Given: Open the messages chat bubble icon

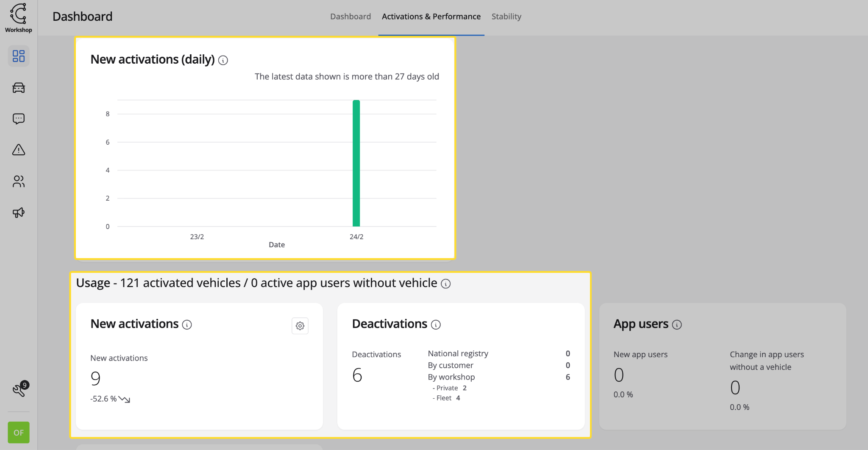Looking at the screenshot, I should click(x=19, y=119).
